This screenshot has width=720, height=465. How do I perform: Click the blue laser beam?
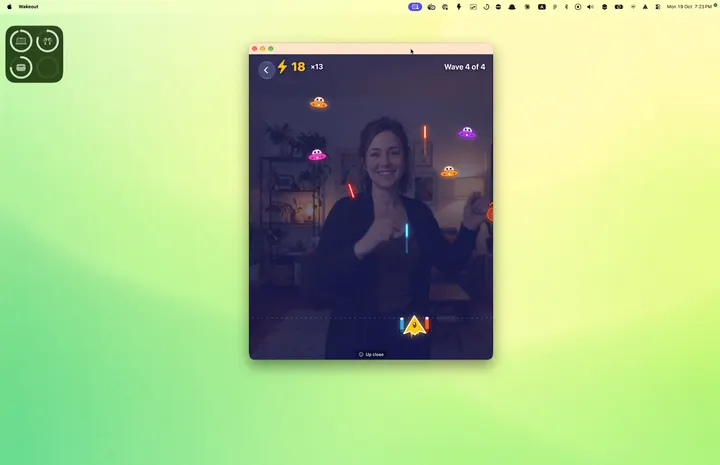[407, 237]
